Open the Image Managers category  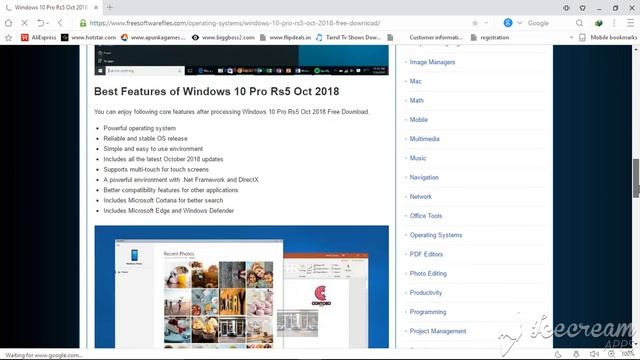tap(432, 62)
